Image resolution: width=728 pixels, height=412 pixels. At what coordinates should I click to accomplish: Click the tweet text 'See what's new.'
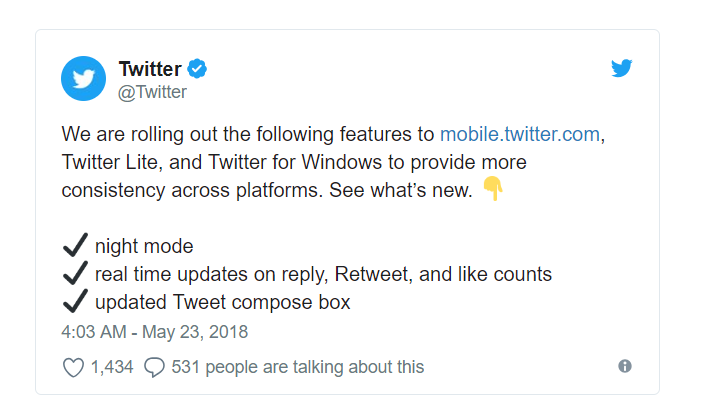(401, 190)
